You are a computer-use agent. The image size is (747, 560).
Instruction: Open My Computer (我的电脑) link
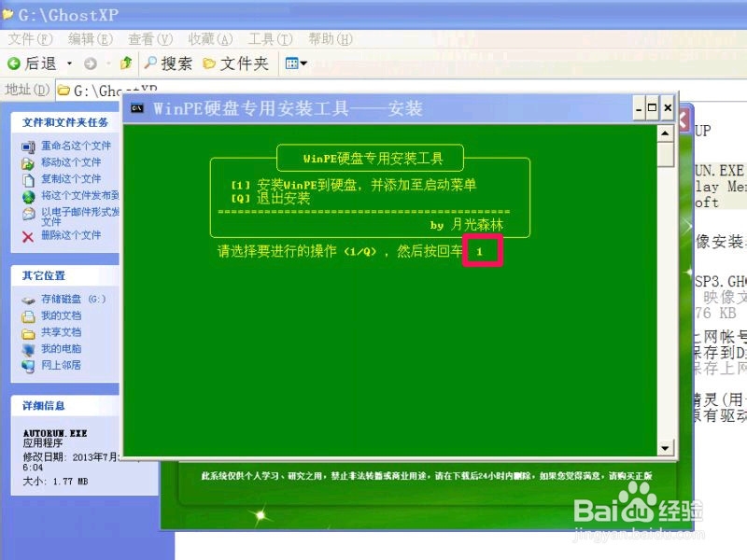click(61, 348)
